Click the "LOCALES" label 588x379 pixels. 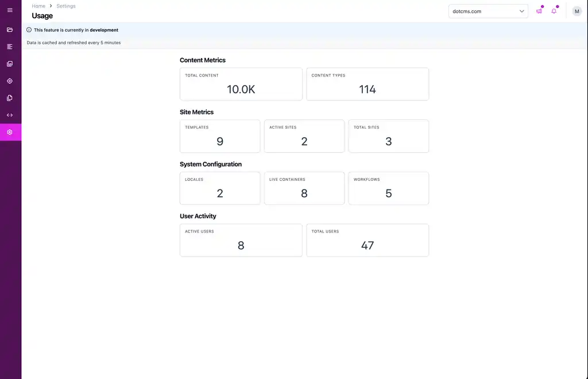pos(194,180)
